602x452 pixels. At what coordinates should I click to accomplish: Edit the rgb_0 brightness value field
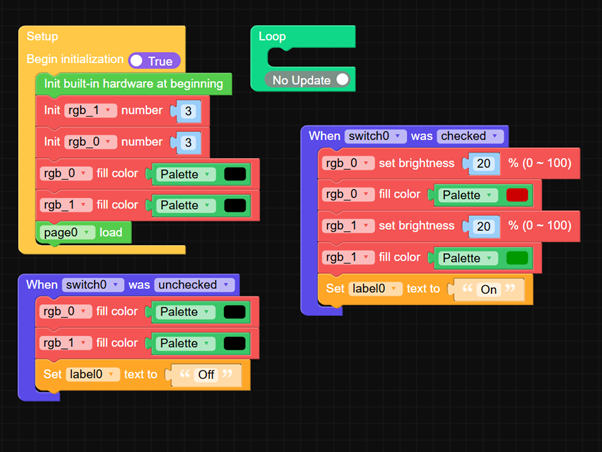point(484,164)
